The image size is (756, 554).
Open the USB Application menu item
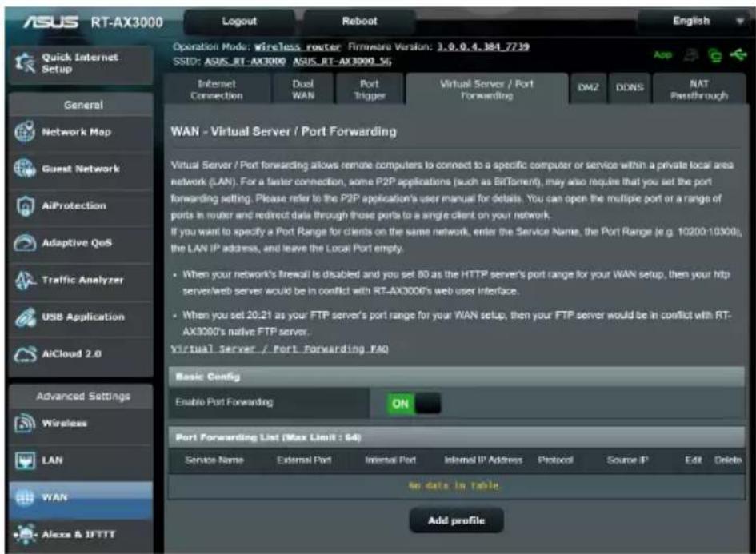(x=81, y=317)
